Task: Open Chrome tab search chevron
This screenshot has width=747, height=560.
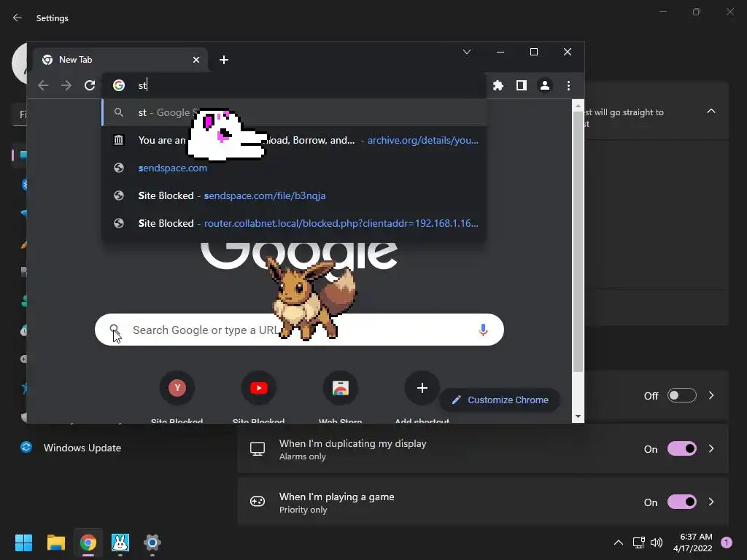Action: [x=467, y=52]
